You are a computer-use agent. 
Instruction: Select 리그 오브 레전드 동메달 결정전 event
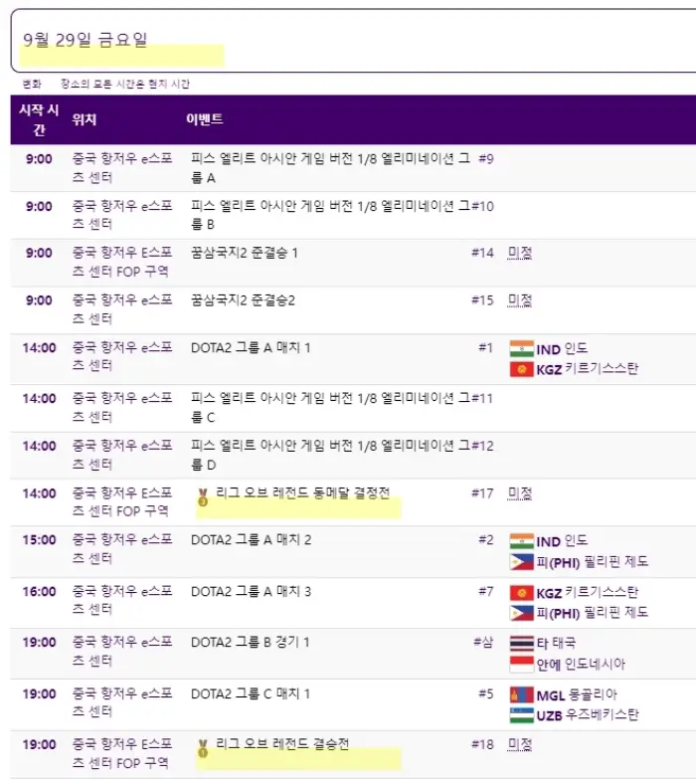303,493
